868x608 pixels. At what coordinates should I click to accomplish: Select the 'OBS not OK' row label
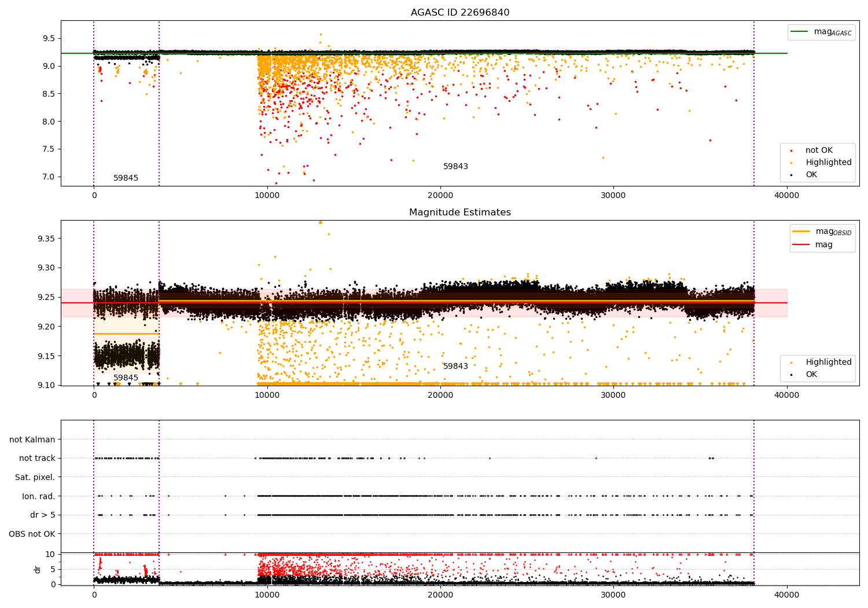click(x=32, y=534)
